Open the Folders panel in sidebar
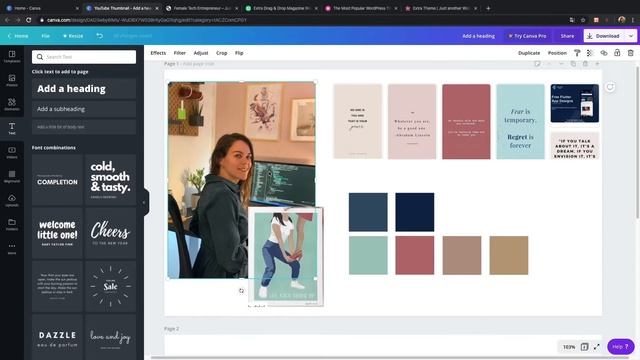This screenshot has height=360, width=640. pos(12,224)
